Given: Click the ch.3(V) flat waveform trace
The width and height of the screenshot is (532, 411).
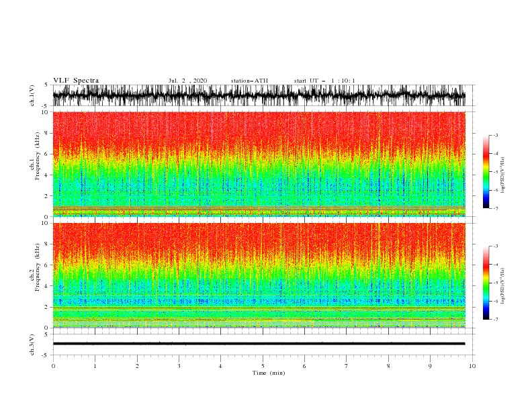Looking at the screenshot, I should [x=259, y=344].
